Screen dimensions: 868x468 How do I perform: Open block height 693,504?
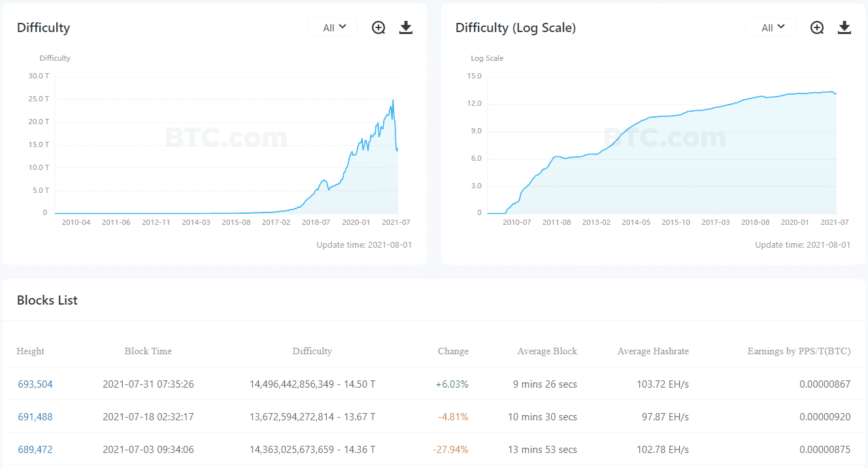35,384
